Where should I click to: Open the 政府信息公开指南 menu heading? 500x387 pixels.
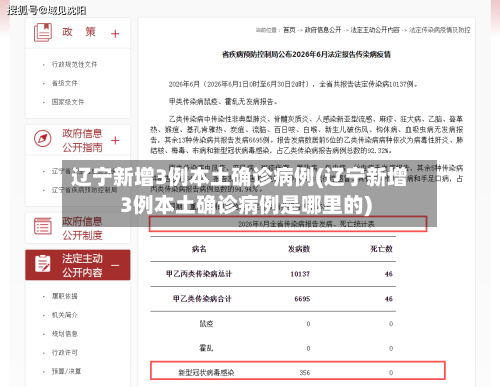click(x=82, y=140)
